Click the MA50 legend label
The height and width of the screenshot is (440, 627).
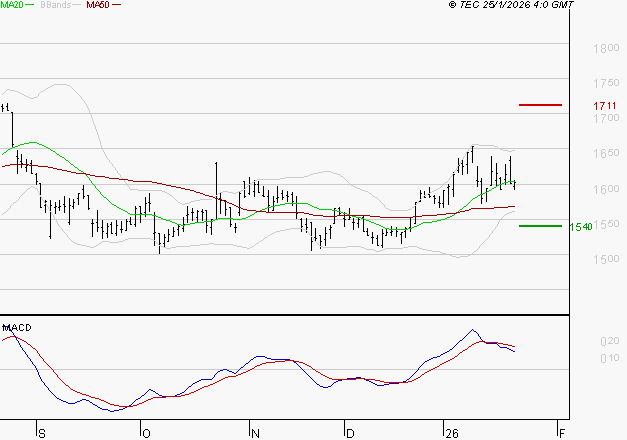pos(98,5)
